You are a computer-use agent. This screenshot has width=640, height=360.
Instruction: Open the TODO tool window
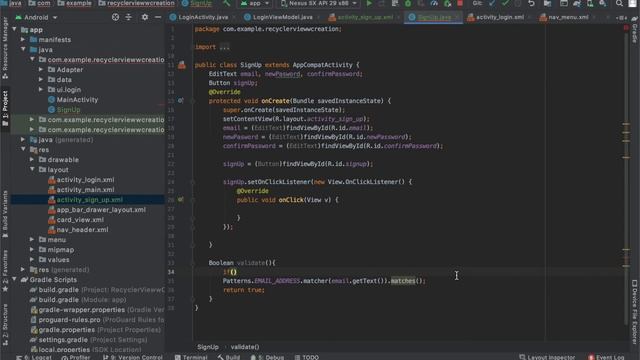307,357
